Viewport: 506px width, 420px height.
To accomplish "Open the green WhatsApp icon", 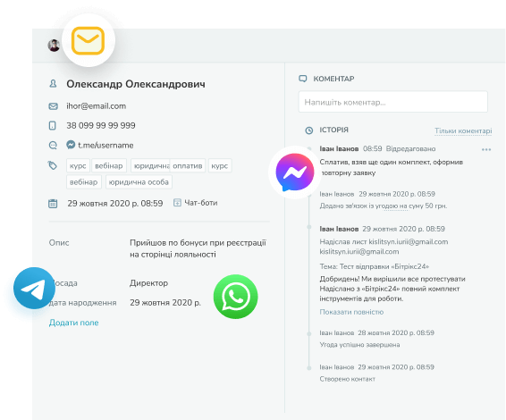I will (x=236, y=297).
